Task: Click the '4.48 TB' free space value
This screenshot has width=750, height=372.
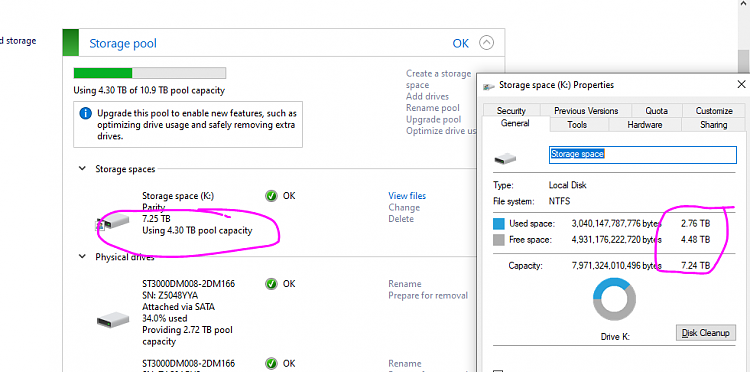Action: click(695, 239)
